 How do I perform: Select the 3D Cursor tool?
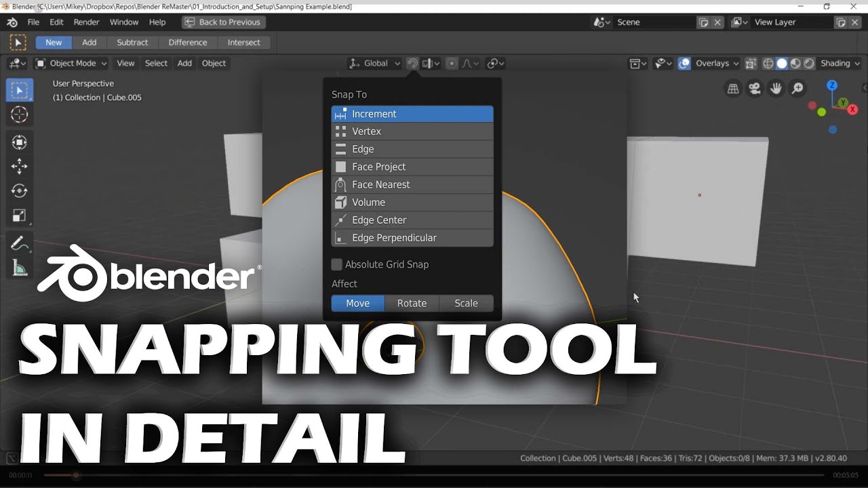(20, 115)
